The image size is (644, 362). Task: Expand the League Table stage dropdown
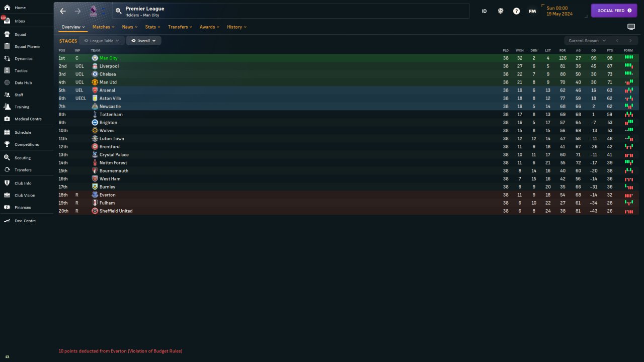(x=102, y=41)
